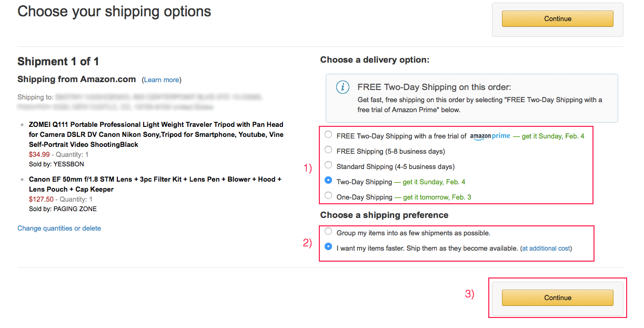Screen dimensions: 644x328
Task: Select group items into few shipments
Action: pyautogui.click(x=328, y=232)
